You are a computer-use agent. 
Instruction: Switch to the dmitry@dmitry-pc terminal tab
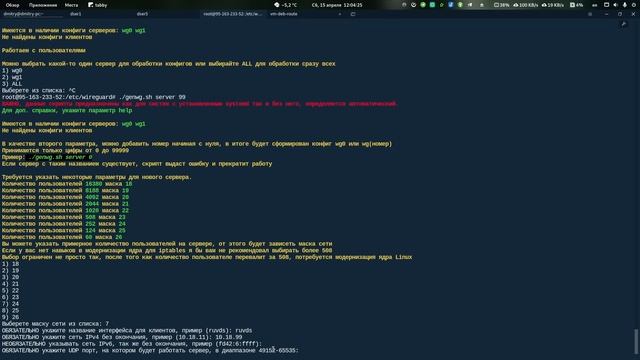[x=22, y=14]
